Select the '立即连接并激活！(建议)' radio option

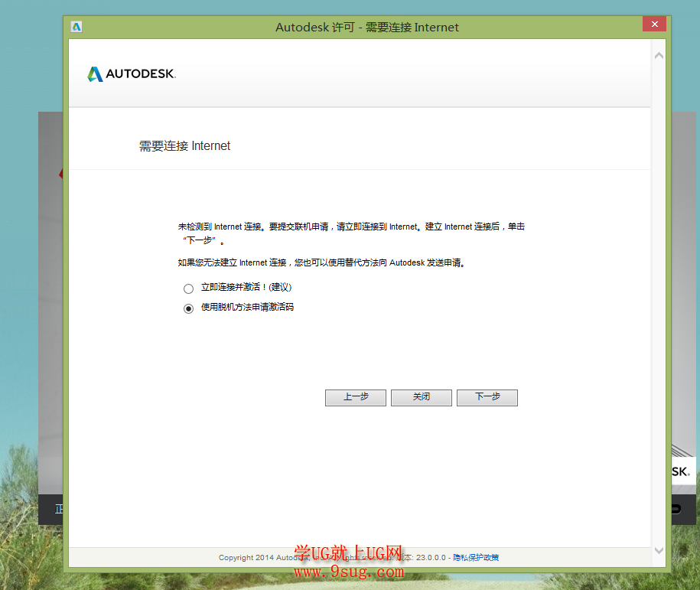click(x=188, y=288)
